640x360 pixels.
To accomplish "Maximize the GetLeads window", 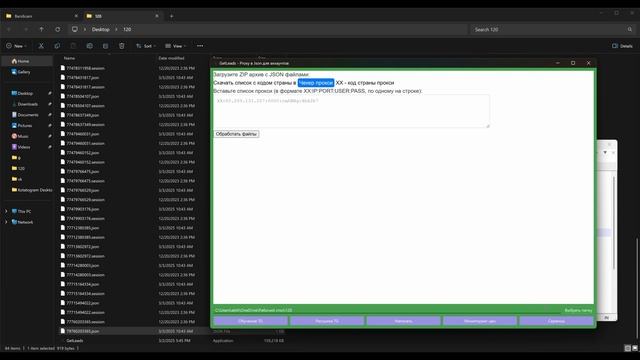I will 573,63.
